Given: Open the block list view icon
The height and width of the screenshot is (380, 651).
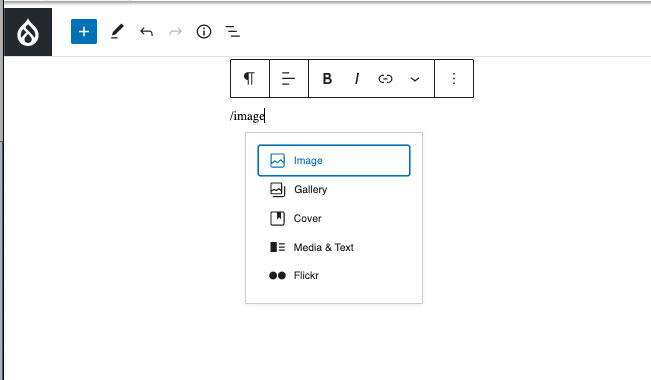Looking at the screenshot, I should [232, 32].
